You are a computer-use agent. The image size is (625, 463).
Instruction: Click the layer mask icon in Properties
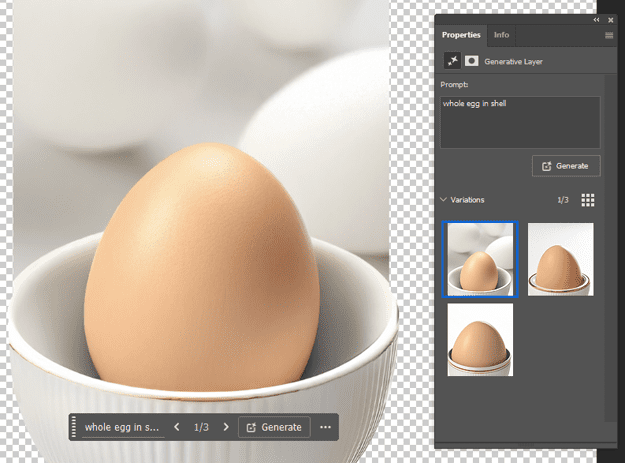click(471, 60)
